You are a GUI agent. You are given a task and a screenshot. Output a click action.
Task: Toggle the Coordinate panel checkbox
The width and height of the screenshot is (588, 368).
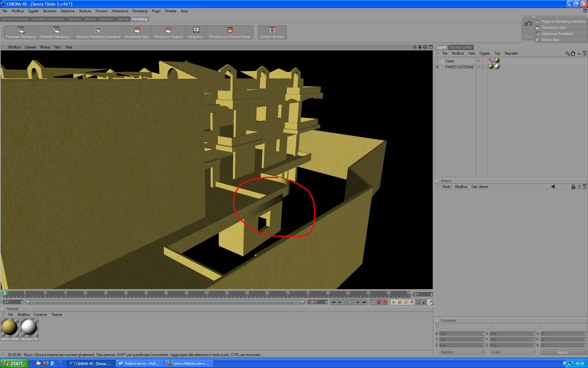click(x=437, y=320)
